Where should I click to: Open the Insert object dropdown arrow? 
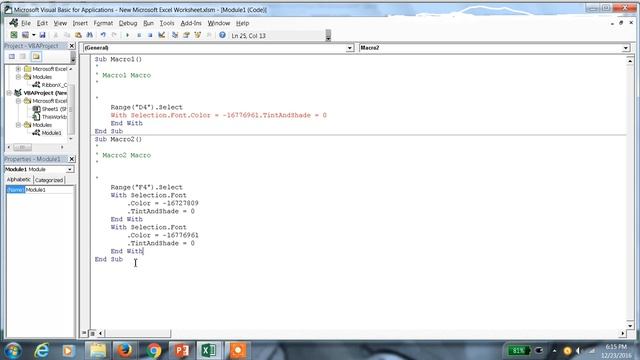[33, 35]
